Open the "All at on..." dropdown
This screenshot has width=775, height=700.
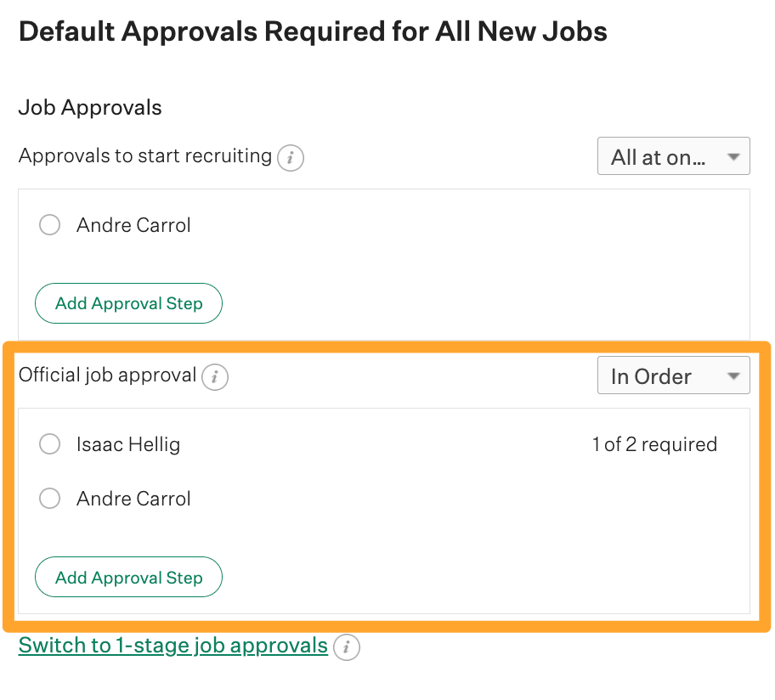click(x=674, y=155)
